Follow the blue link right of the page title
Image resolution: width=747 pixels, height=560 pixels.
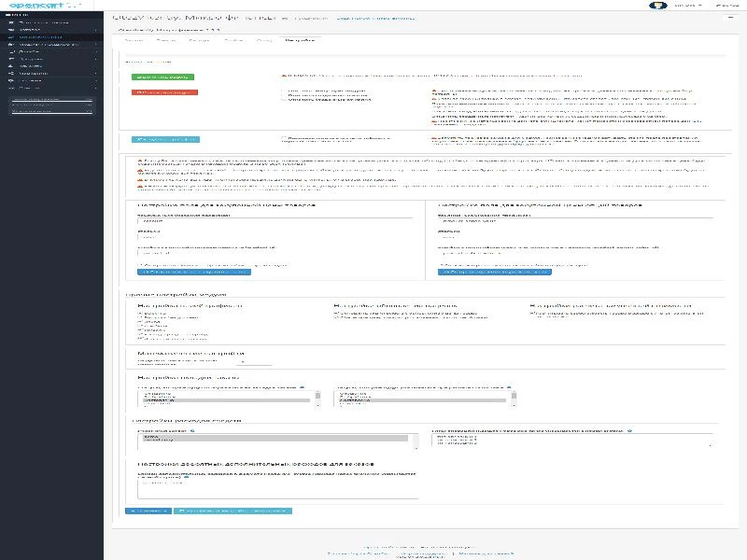[375, 18]
